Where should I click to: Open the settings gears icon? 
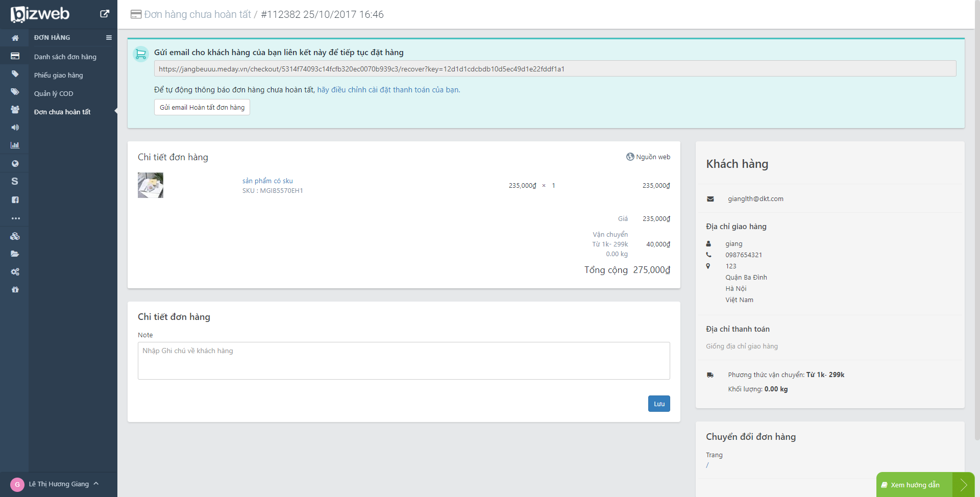(x=15, y=272)
